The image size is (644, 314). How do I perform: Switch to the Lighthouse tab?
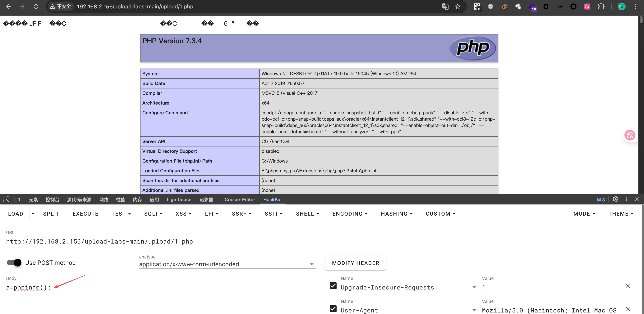[179, 199]
